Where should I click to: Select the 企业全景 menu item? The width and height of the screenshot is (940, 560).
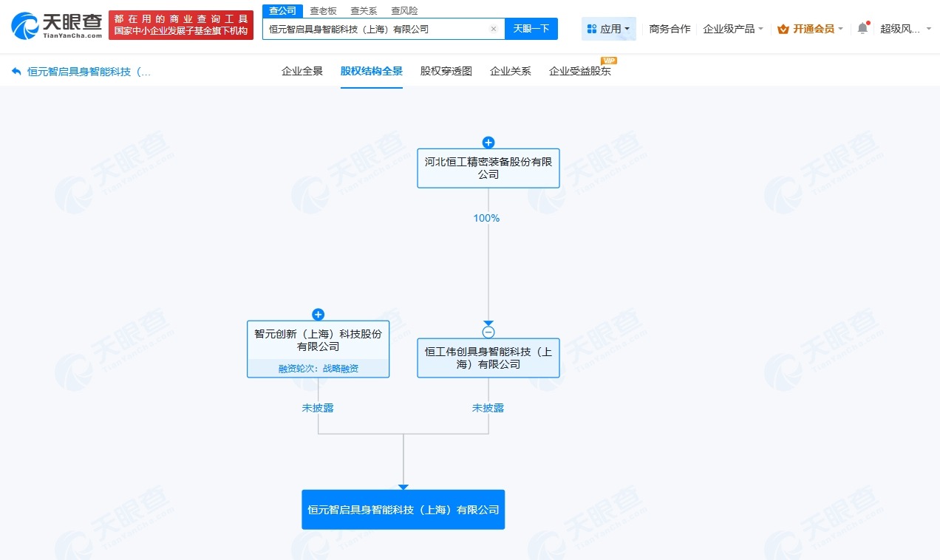[302, 71]
